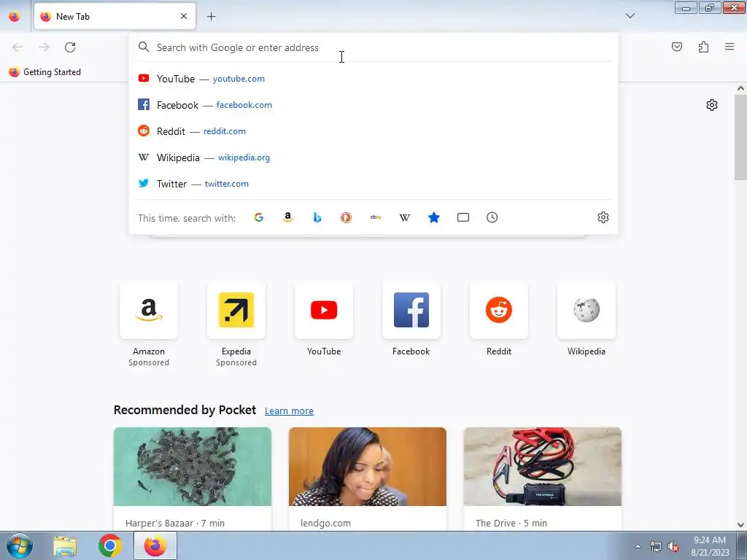
Task: Open the Extensions puzzle icon
Action: [703, 47]
